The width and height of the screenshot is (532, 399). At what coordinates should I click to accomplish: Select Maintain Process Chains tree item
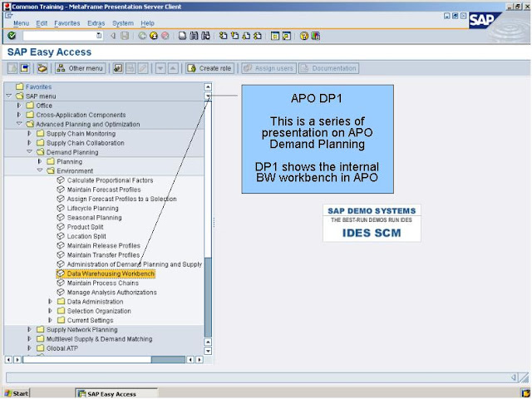coord(103,283)
